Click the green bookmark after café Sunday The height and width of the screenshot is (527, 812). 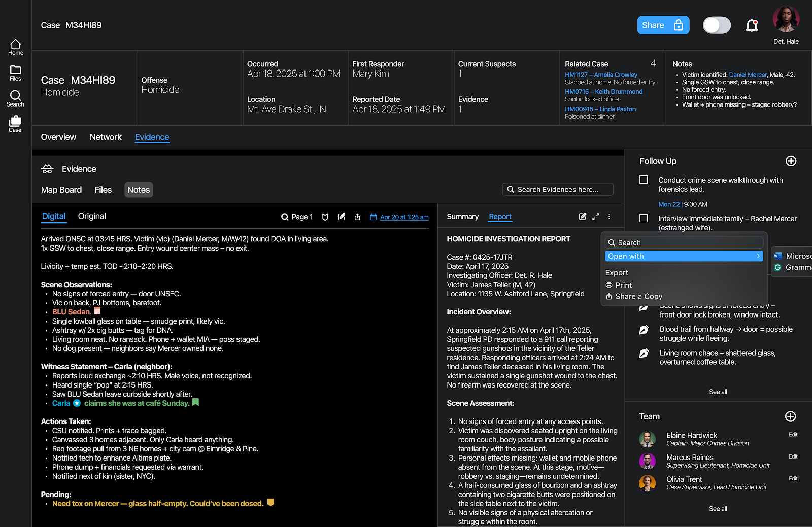point(195,402)
